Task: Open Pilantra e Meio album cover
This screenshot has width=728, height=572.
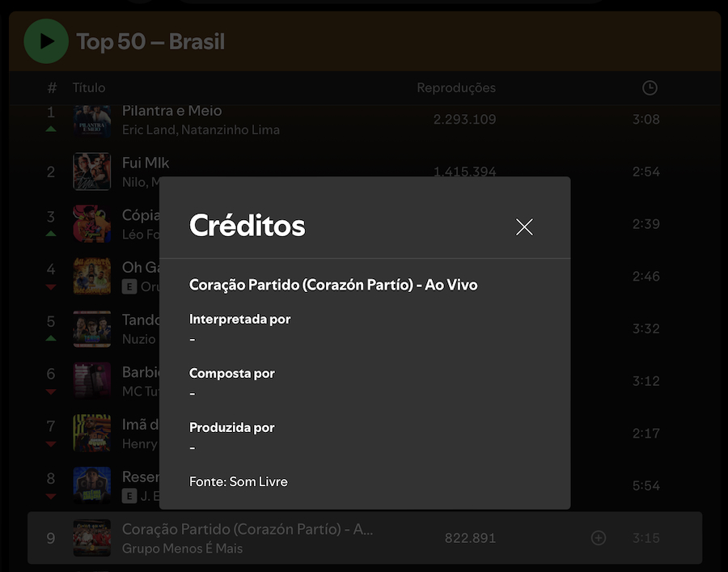Action: tap(92, 121)
